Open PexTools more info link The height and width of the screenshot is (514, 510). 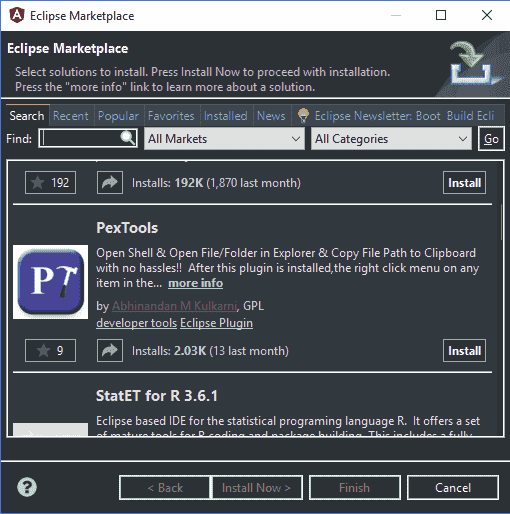point(196,283)
